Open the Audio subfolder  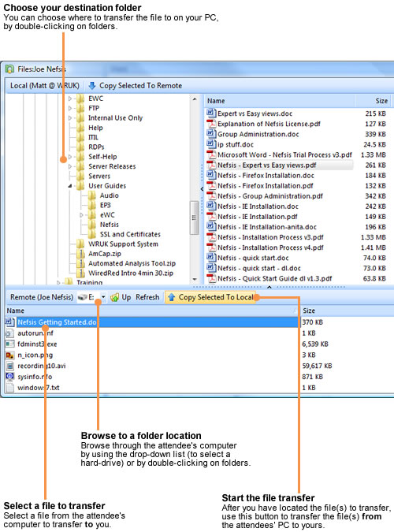[110, 195]
